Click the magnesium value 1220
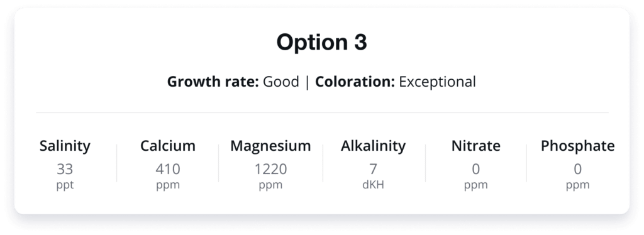This screenshot has height=235, width=644. coord(270,169)
